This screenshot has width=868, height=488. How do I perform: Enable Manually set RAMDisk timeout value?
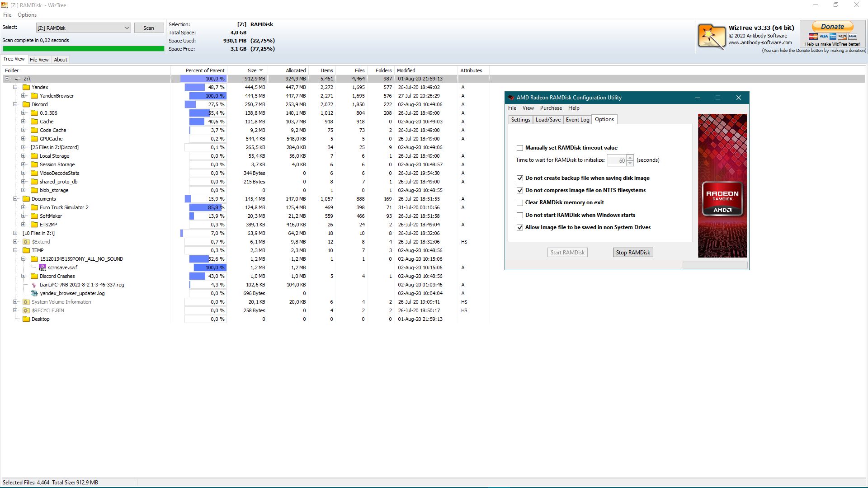coord(520,148)
